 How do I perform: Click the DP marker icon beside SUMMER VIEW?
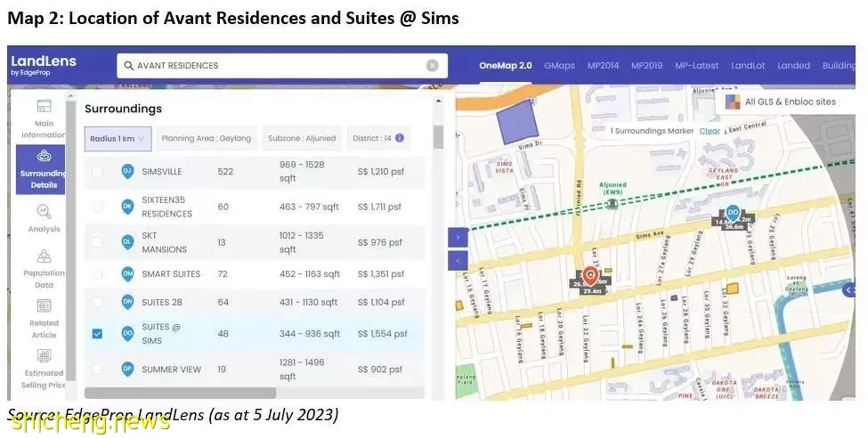click(x=127, y=370)
